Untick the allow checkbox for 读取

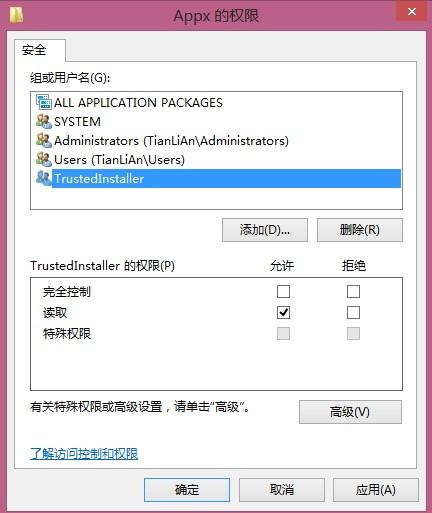pyautogui.click(x=283, y=313)
